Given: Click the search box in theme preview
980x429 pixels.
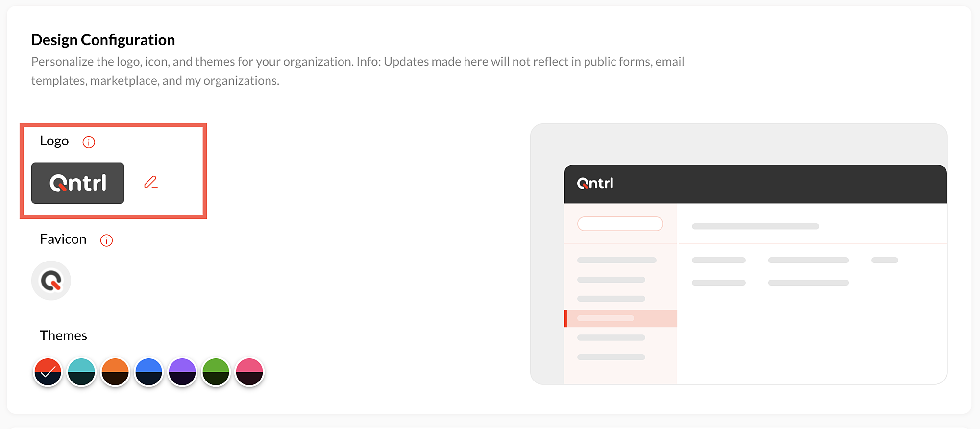Looking at the screenshot, I should click(620, 224).
